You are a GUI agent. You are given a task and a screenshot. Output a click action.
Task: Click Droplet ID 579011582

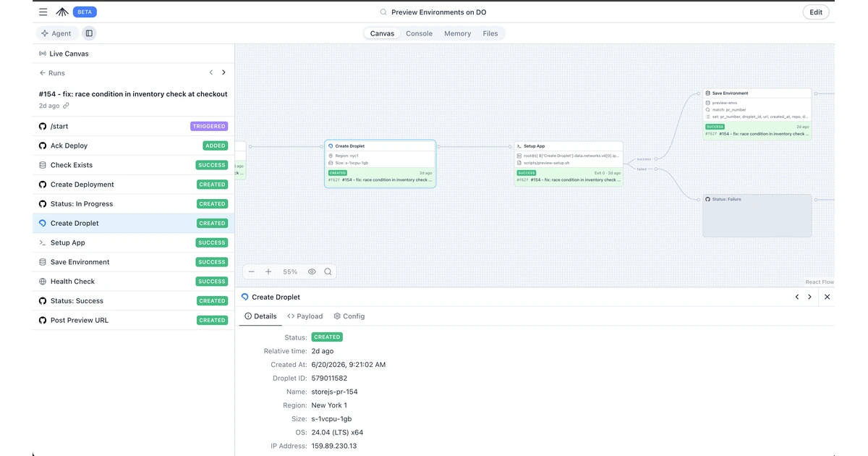click(x=329, y=379)
